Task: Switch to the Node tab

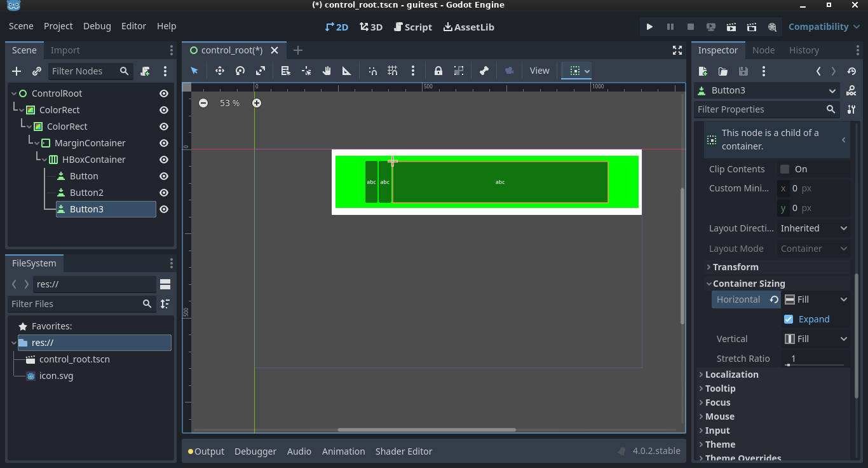Action: click(763, 50)
